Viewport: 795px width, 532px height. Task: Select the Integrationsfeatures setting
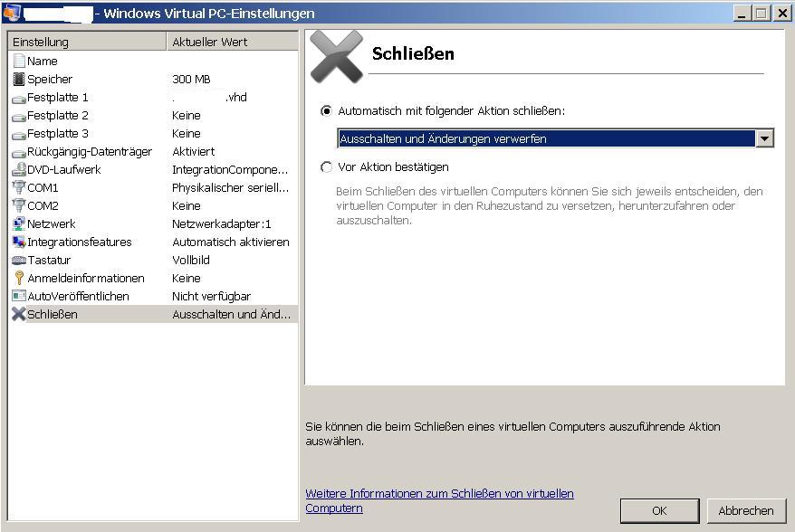click(79, 242)
